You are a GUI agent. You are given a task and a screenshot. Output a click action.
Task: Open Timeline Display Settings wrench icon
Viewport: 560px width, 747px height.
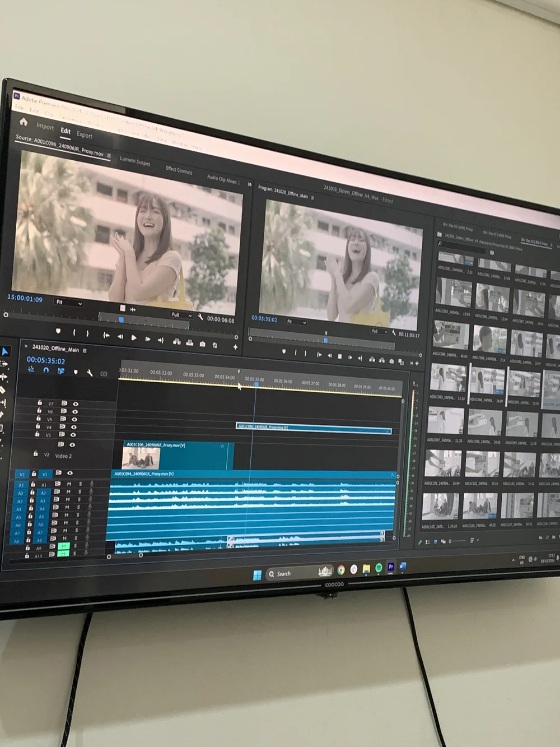click(90, 373)
